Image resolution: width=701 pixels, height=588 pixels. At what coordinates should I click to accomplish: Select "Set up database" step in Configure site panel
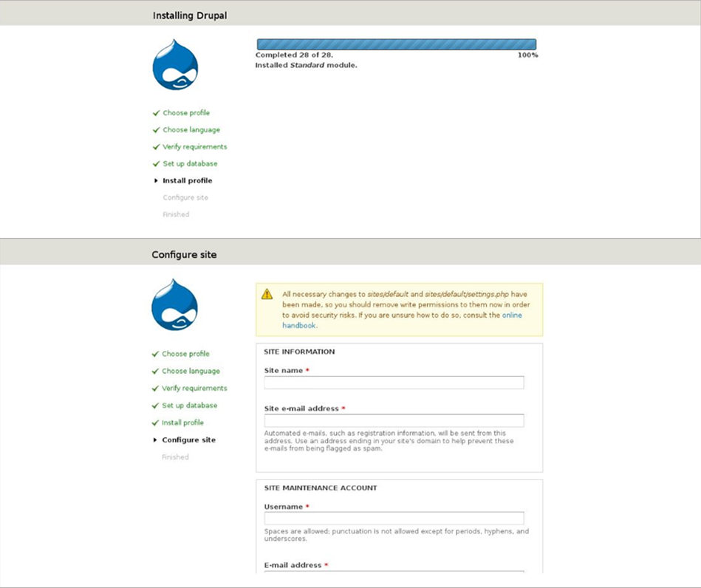point(190,406)
